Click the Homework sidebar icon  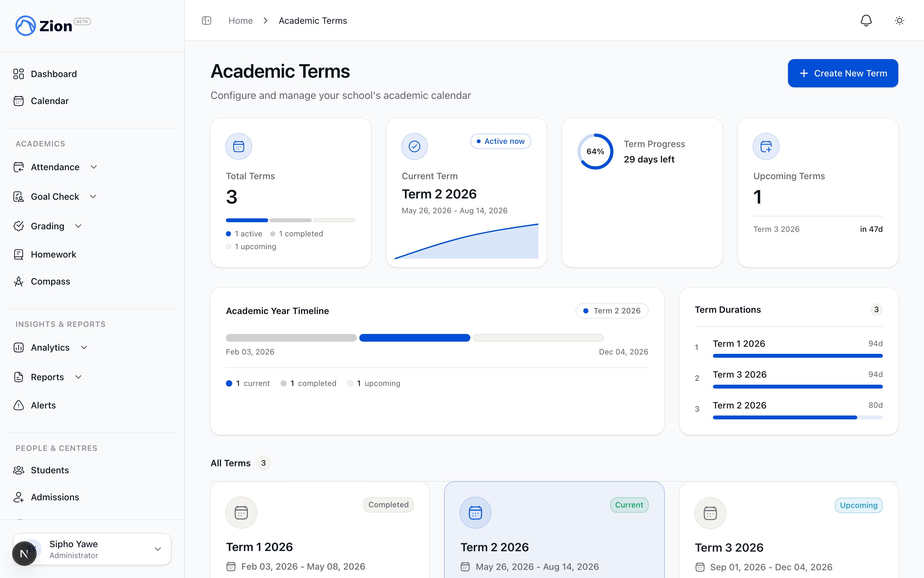click(18, 254)
